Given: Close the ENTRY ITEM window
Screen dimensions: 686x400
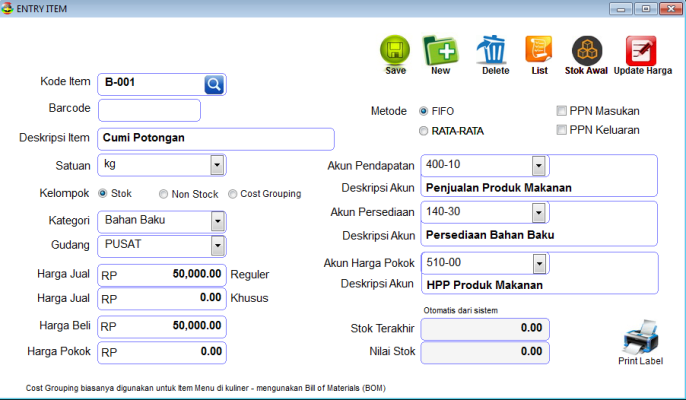Looking at the screenshot, I should (671, 8).
